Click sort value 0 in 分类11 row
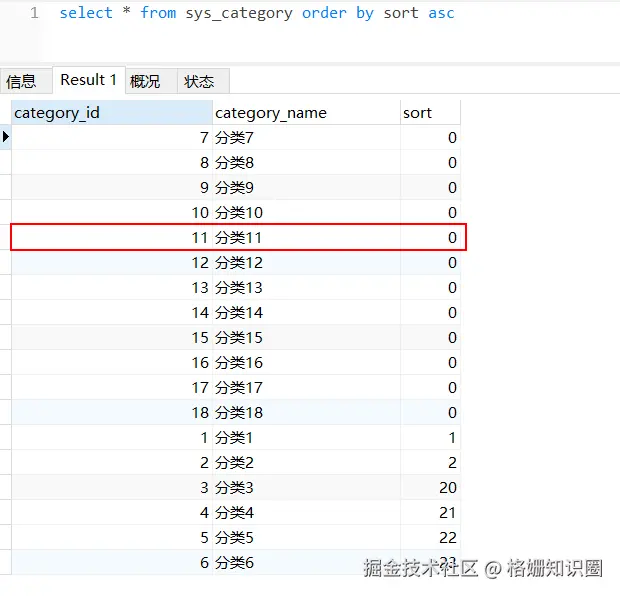The image size is (620, 596). click(430, 237)
